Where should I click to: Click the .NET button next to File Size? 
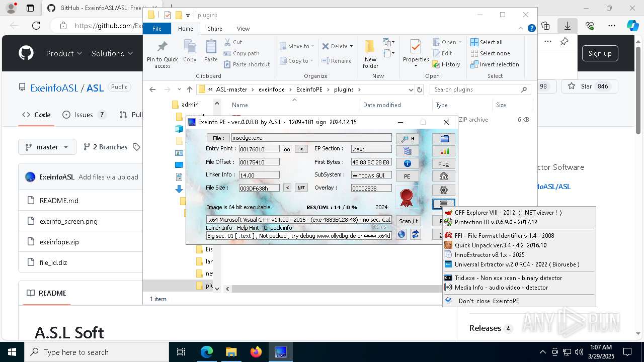tap(301, 188)
